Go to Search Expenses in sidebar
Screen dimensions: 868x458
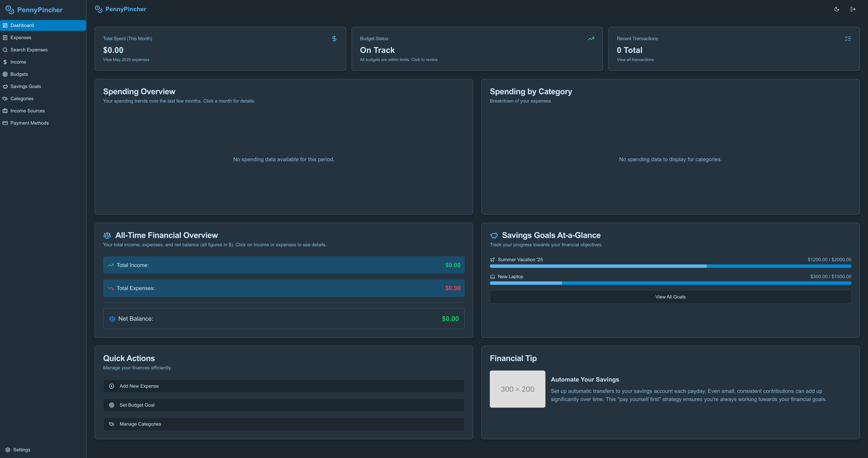43,49
